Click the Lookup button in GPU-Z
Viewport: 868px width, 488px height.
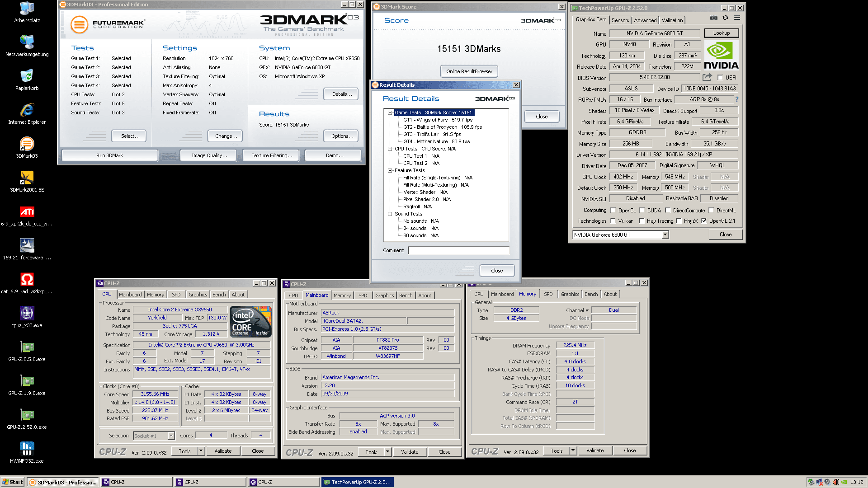722,33
